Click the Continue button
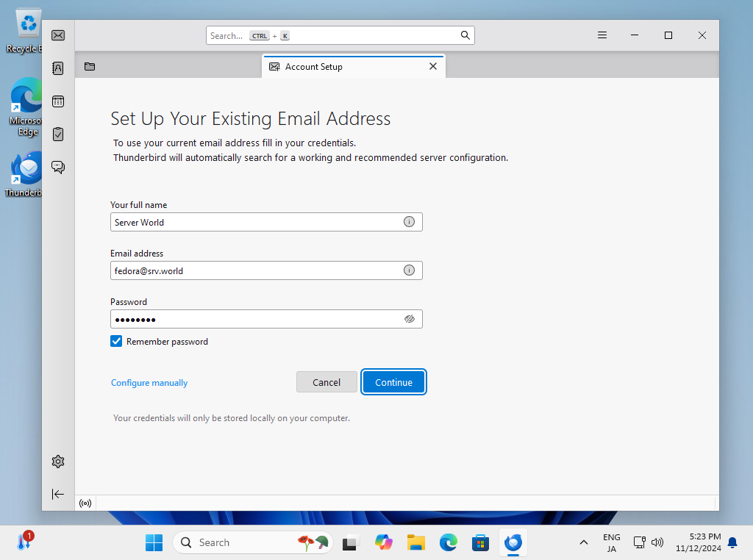 [x=393, y=382]
